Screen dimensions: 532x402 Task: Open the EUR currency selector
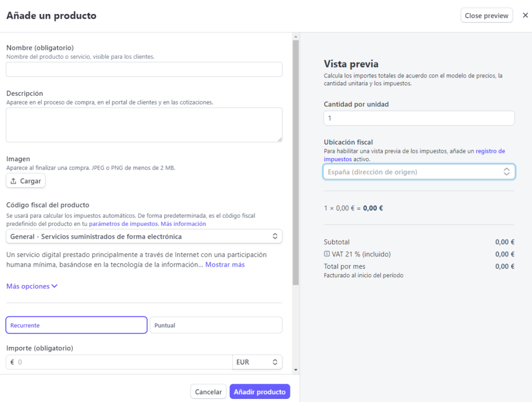(257, 362)
